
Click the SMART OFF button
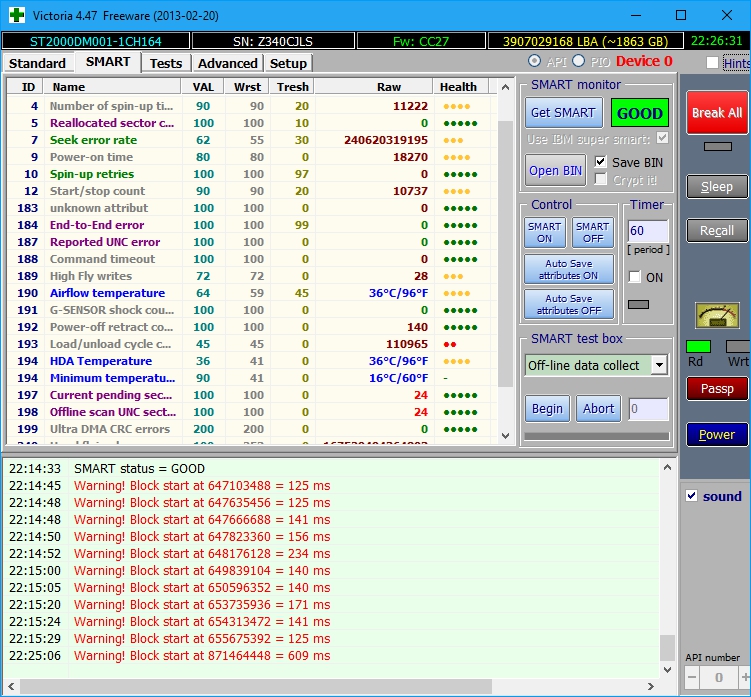(592, 232)
